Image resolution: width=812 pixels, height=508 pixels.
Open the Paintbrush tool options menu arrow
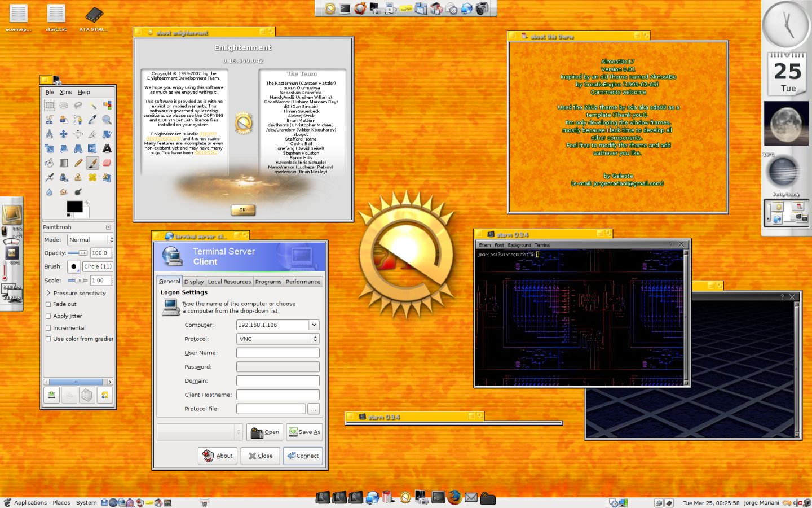[x=108, y=227]
